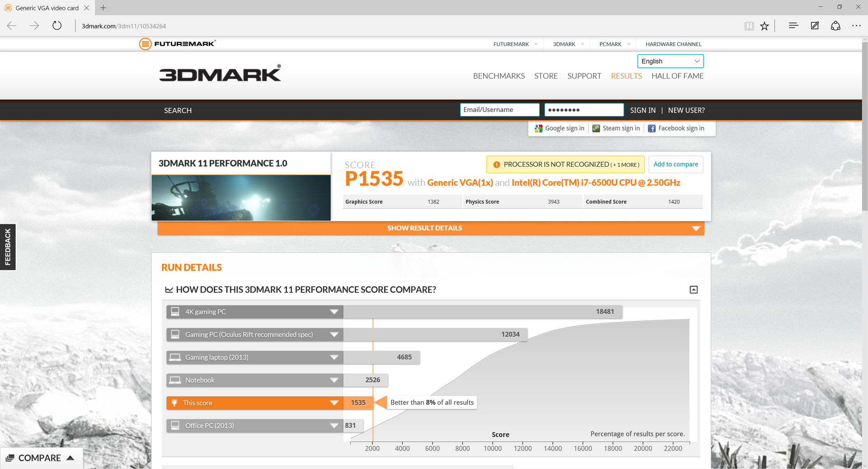The width and height of the screenshot is (868, 469).
Task: Sign in with Google
Action: pyautogui.click(x=560, y=128)
